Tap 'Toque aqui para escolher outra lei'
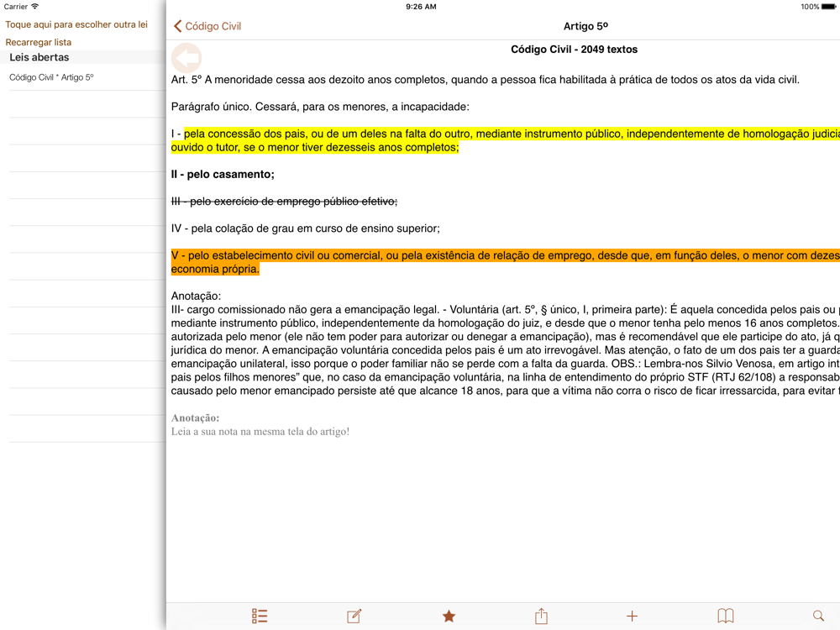 76,24
